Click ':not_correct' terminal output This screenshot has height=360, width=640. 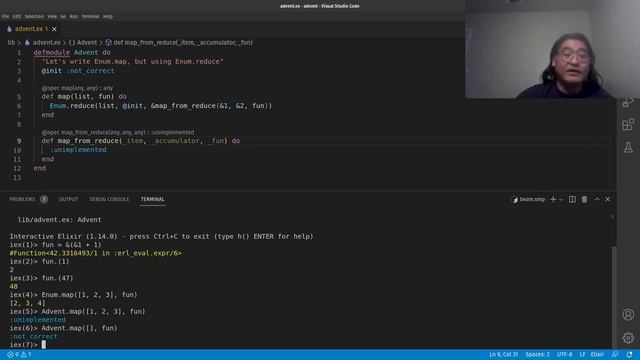click(33, 336)
